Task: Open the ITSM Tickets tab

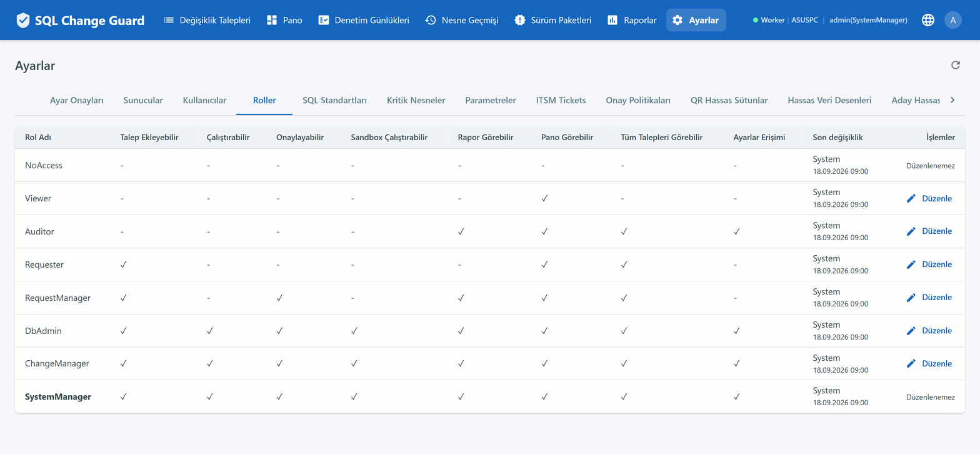Action: pyautogui.click(x=561, y=100)
